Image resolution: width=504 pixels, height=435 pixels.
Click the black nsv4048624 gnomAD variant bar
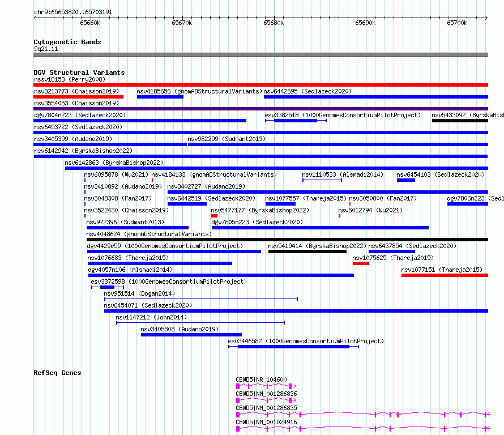pyautogui.click(x=287, y=240)
